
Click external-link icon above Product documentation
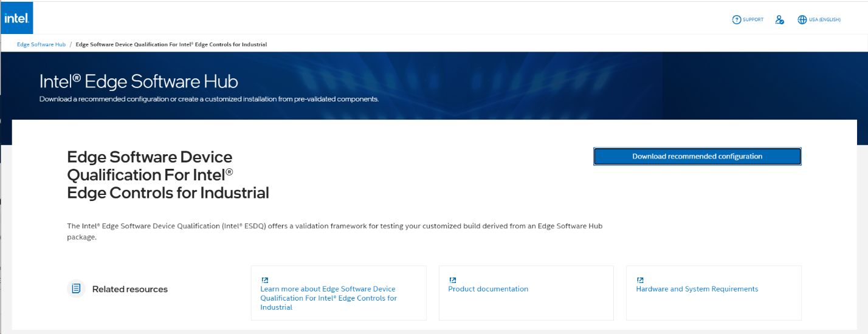pyautogui.click(x=453, y=280)
